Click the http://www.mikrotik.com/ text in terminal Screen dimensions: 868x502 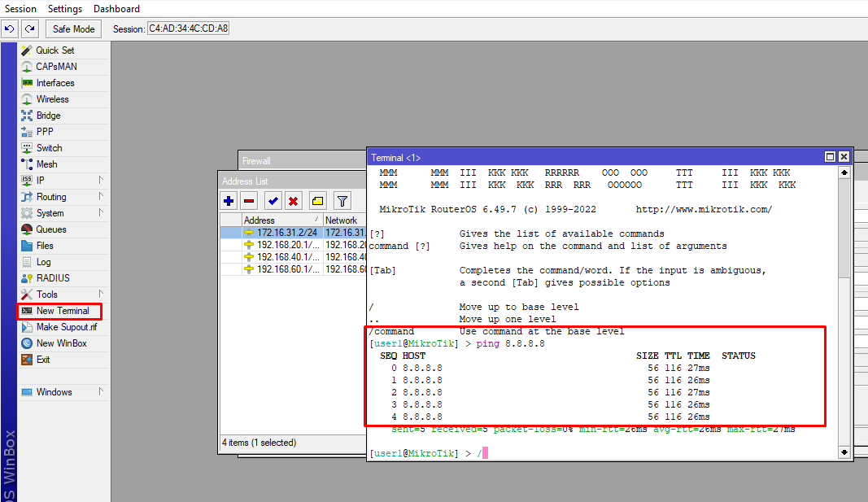(x=704, y=209)
